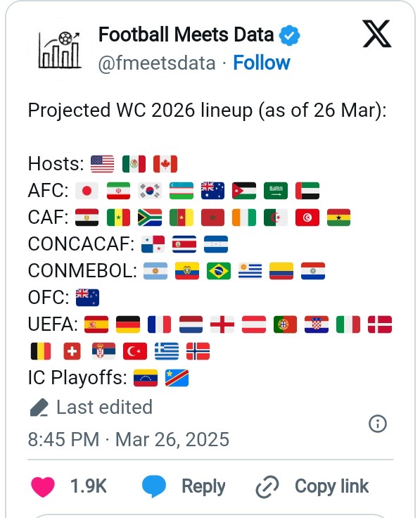Click the 1.9K likes count
The width and height of the screenshot is (420, 518).
click(89, 486)
